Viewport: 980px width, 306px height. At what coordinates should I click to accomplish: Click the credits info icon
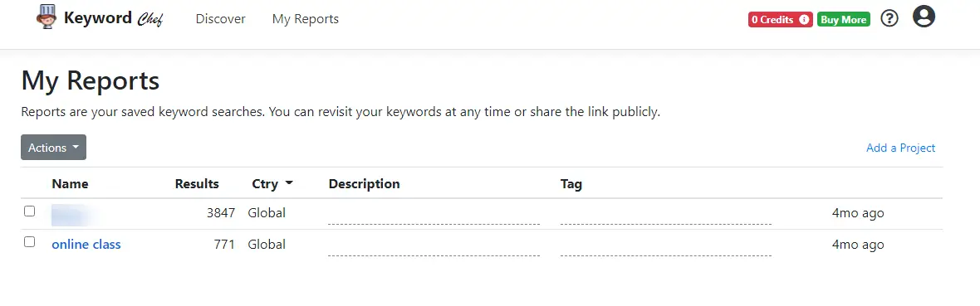click(804, 19)
